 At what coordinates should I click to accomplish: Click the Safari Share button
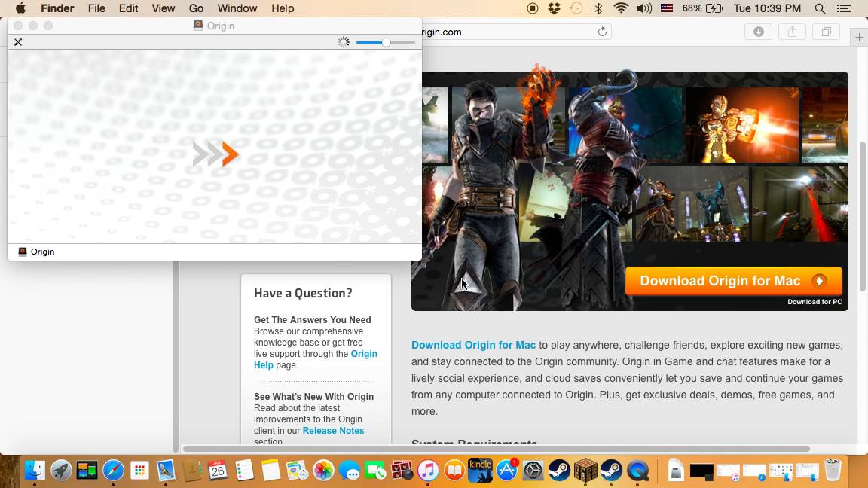(x=792, y=32)
